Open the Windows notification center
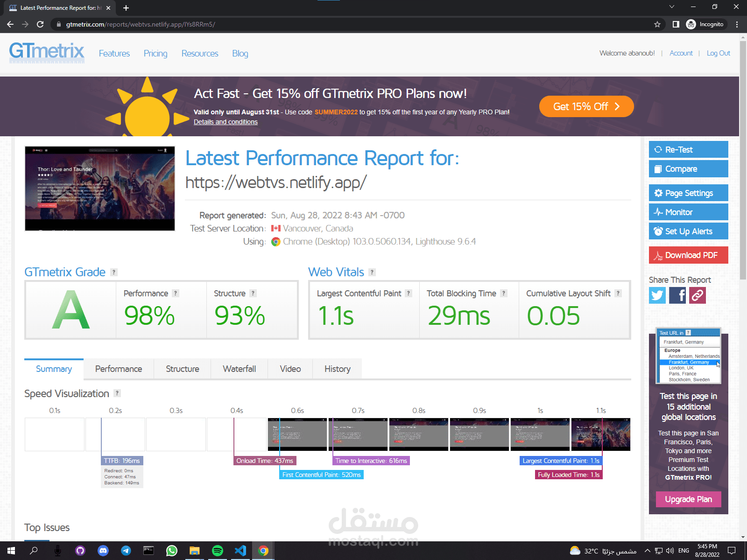 732,551
